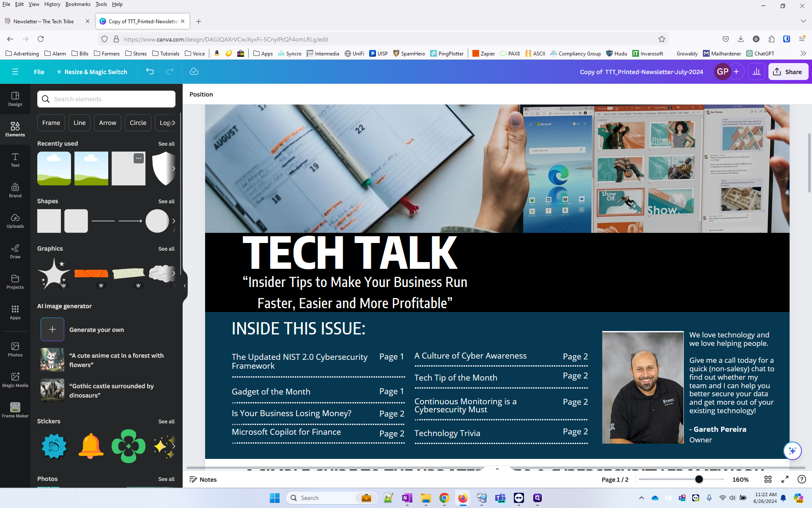Show more Stickers with the arrow
812x508 pixels.
point(173,446)
